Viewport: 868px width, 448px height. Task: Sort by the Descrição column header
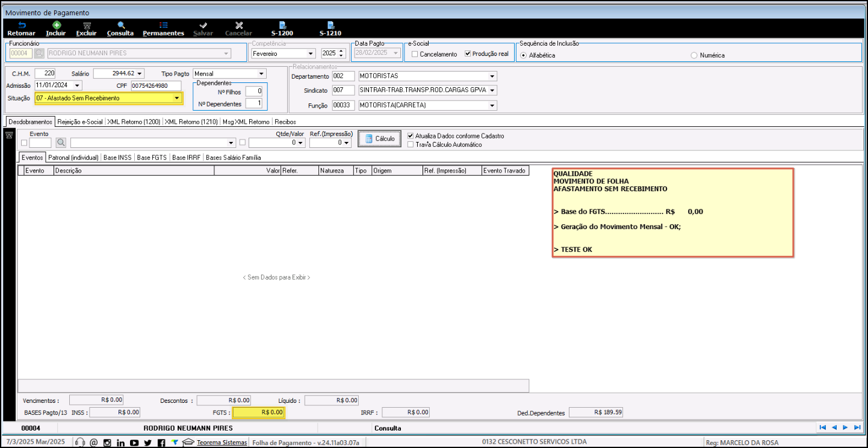click(134, 171)
